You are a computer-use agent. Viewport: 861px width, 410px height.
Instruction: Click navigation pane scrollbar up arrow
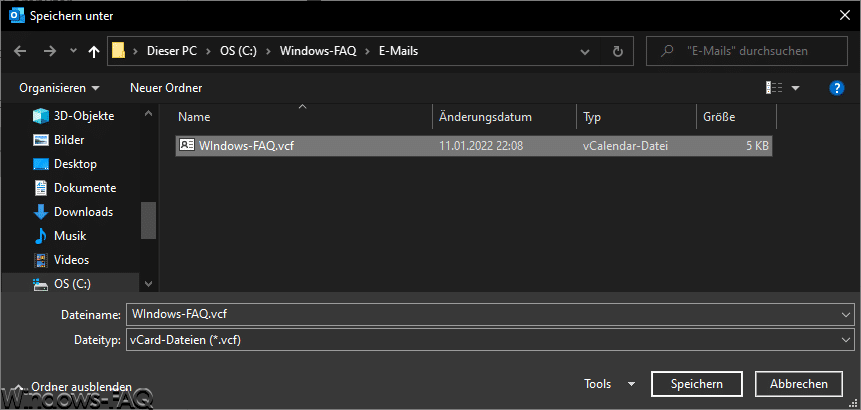click(x=148, y=113)
